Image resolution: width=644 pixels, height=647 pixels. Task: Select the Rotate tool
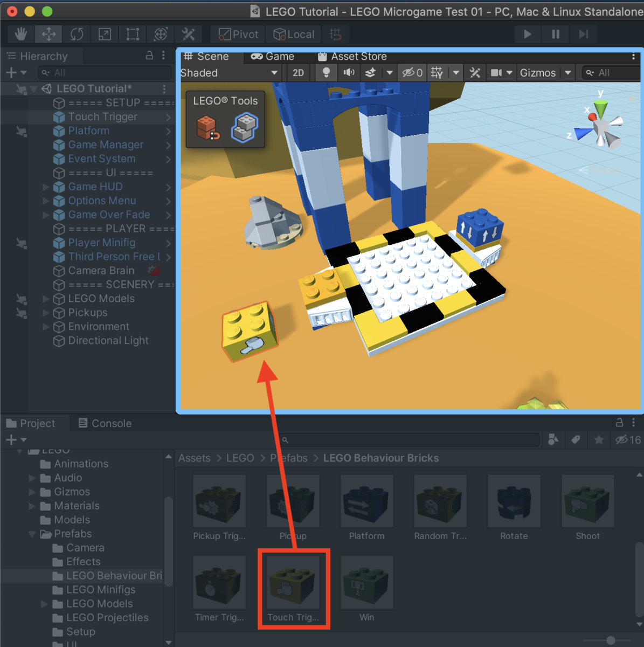click(77, 34)
